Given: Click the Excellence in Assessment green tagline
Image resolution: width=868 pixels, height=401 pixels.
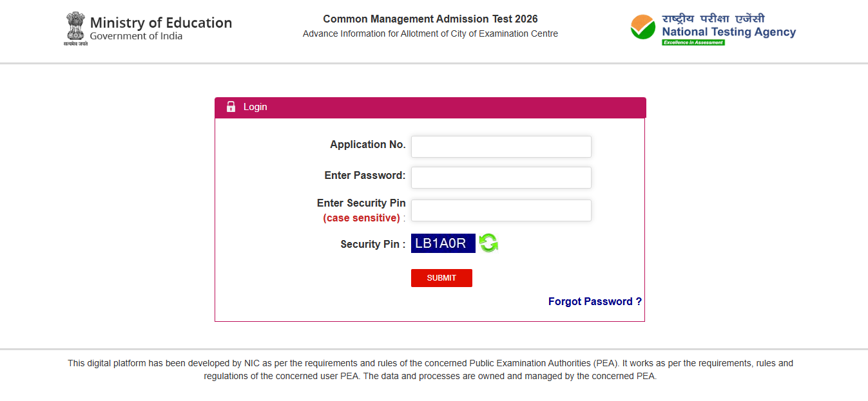Looking at the screenshot, I should pos(693,42).
